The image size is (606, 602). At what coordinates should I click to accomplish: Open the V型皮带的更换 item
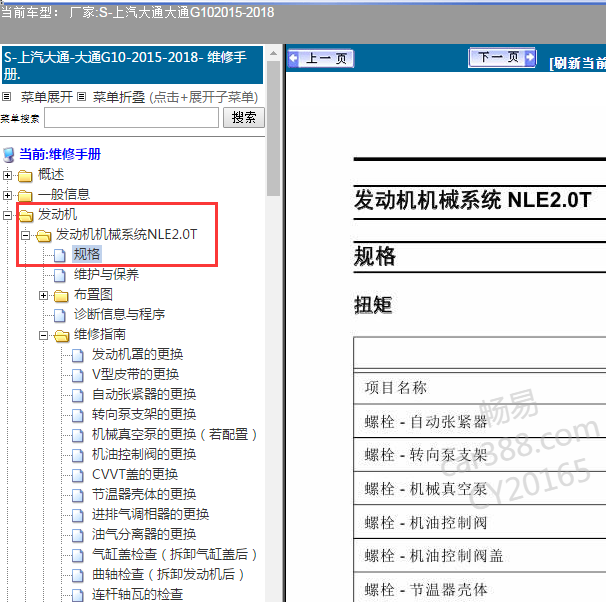tap(135, 374)
